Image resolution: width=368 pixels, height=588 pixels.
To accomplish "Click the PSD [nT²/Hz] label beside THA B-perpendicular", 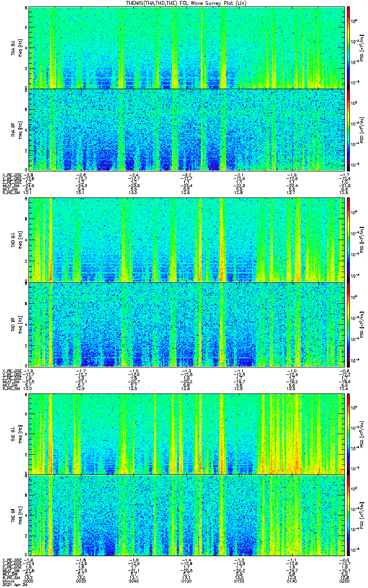I will coord(362,48).
